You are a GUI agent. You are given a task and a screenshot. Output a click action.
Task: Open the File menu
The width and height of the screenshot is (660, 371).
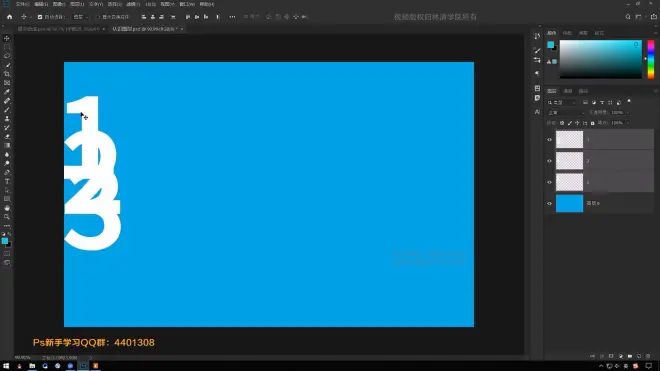[22, 4]
